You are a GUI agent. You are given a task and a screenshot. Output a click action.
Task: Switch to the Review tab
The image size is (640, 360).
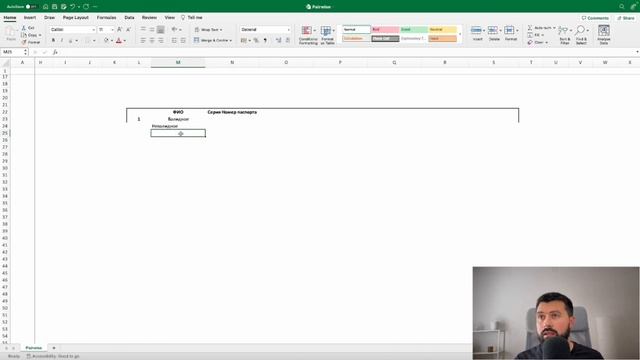tap(149, 18)
